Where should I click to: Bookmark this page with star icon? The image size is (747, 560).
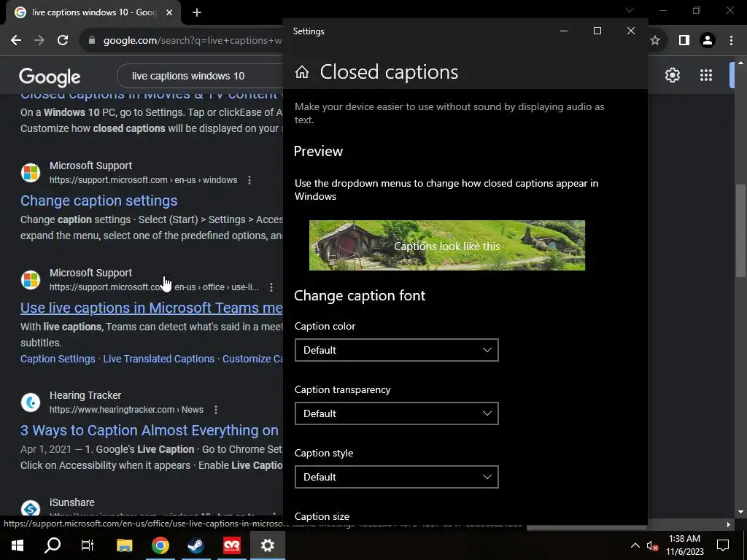point(655,41)
